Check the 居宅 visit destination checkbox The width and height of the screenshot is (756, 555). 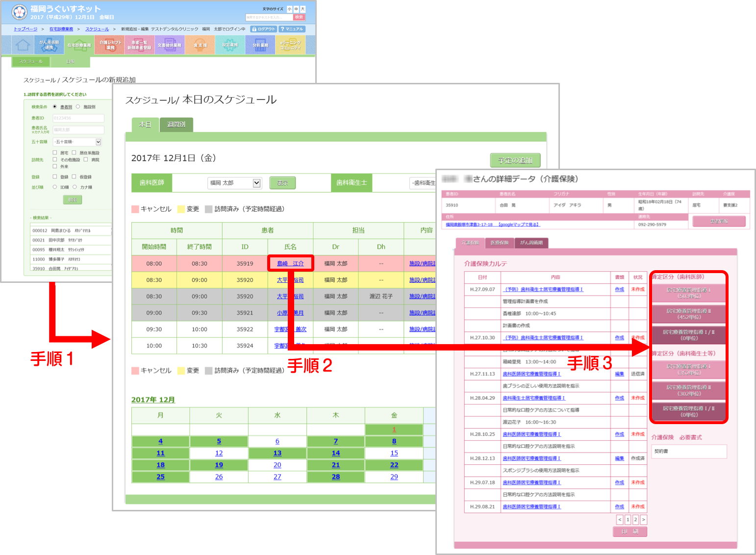[x=55, y=152]
